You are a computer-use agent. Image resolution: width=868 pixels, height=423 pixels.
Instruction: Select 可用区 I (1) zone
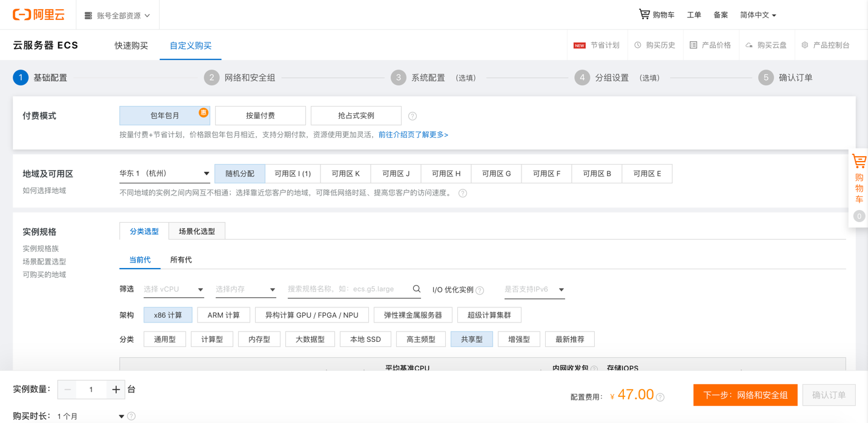[x=293, y=174]
